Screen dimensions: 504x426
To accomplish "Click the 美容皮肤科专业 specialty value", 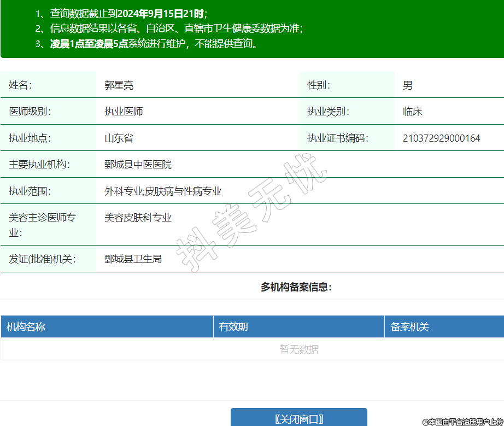I will point(138,218).
